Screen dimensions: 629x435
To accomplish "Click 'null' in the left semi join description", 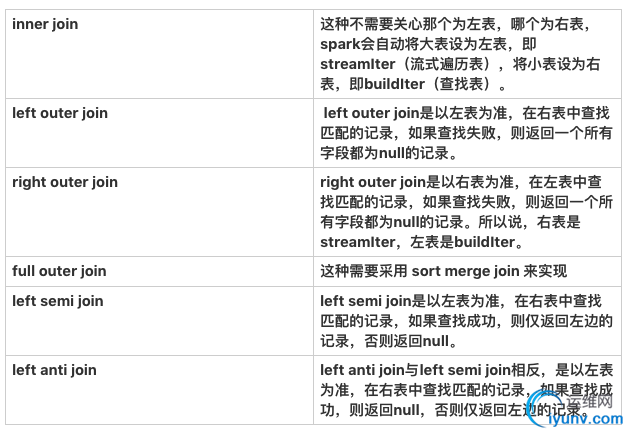I will [x=436, y=341].
